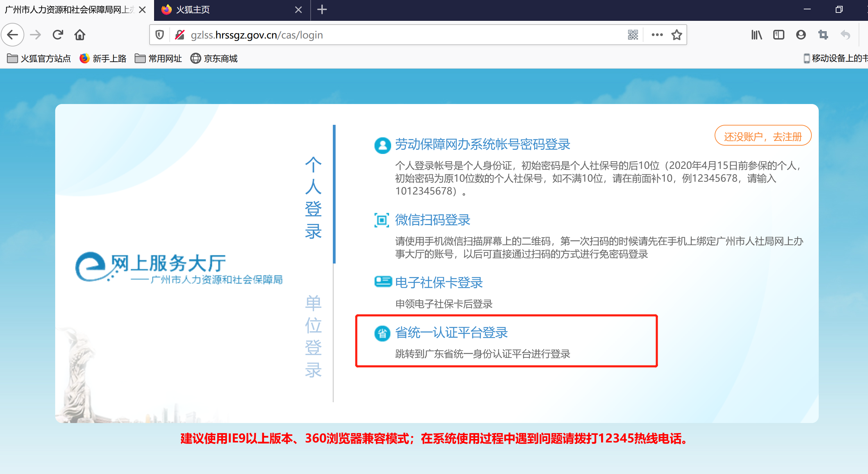The height and width of the screenshot is (474, 868).
Task: Bookmark this page with the star icon
Action: tap(676, 35)
